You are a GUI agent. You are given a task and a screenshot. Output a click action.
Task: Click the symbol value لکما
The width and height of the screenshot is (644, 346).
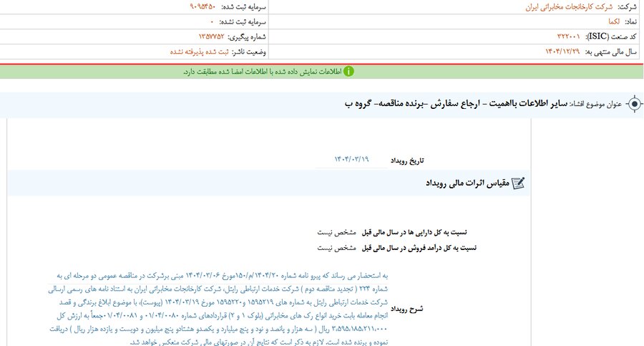tap(614, 21)
